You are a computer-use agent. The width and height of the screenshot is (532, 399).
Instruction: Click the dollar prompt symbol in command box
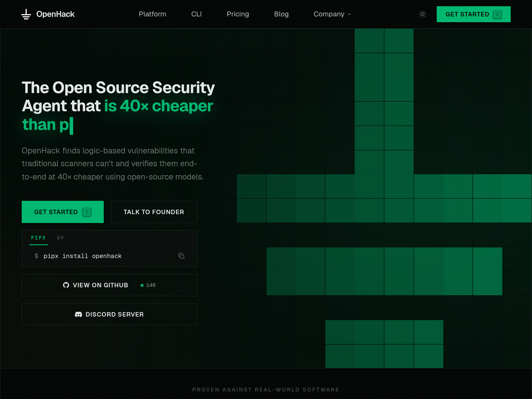click(36, 256)
